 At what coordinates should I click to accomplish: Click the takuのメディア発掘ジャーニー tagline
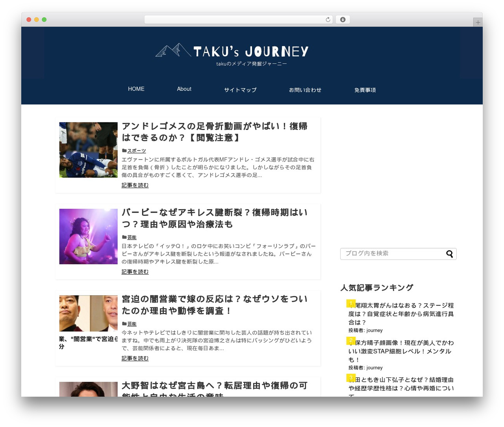252,64
